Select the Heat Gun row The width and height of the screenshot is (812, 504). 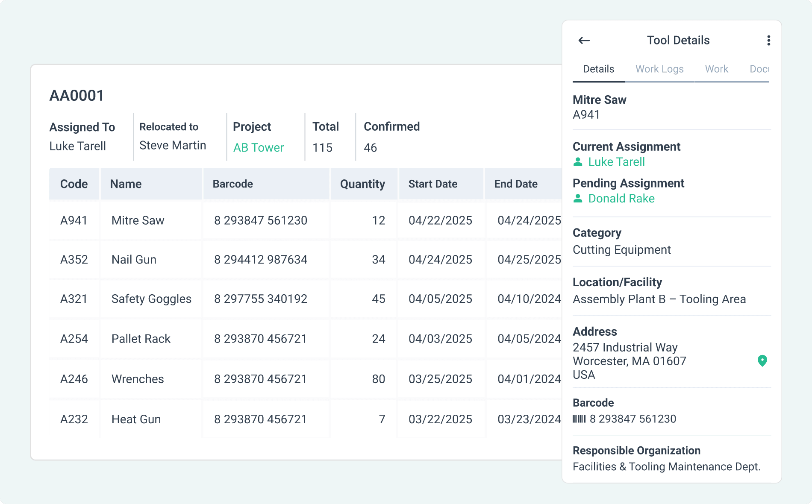point(256,419)
